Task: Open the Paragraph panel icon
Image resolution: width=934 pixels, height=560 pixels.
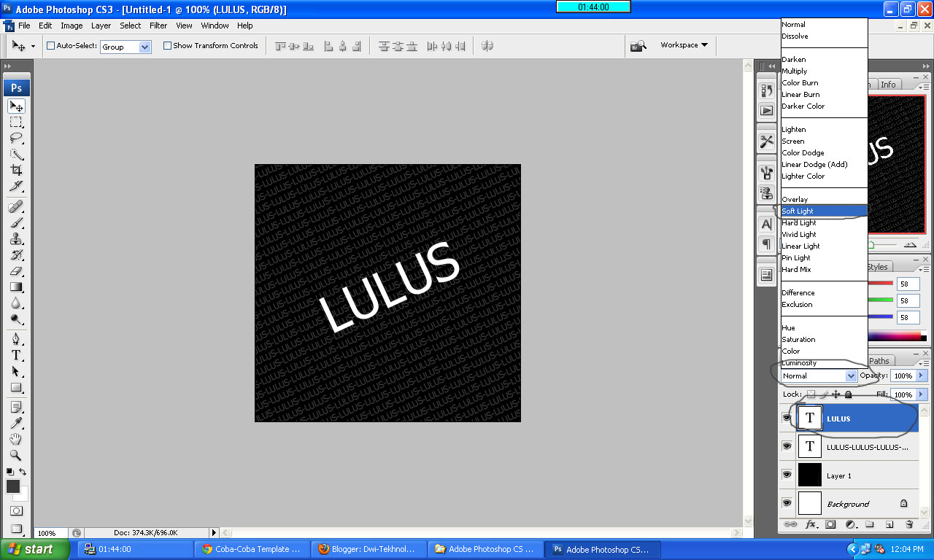Action: (x=766, y=244)
